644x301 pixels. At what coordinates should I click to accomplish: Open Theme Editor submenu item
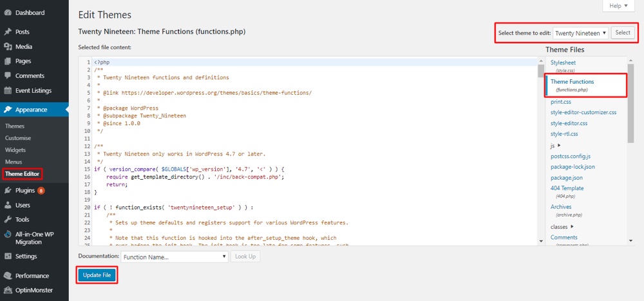pyautogui.click(x=23, y=174)
